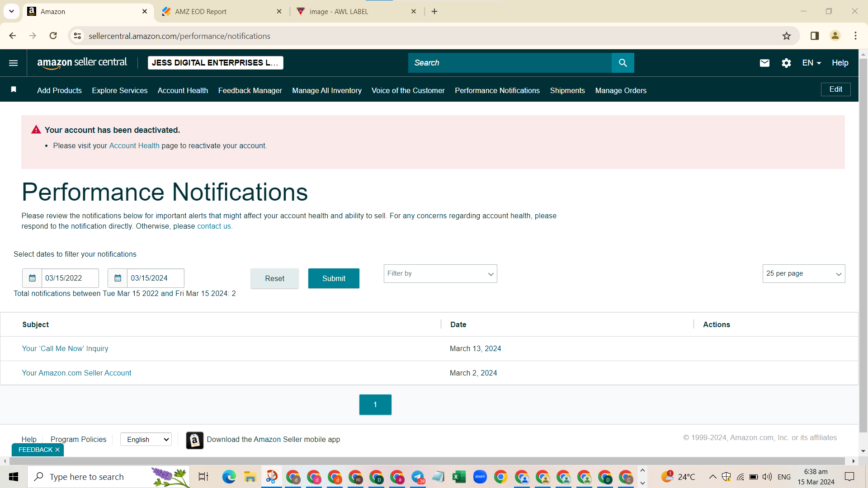This screenshot has height=488, width=868.
Task: Open Help in the top header
Action: 840,63
